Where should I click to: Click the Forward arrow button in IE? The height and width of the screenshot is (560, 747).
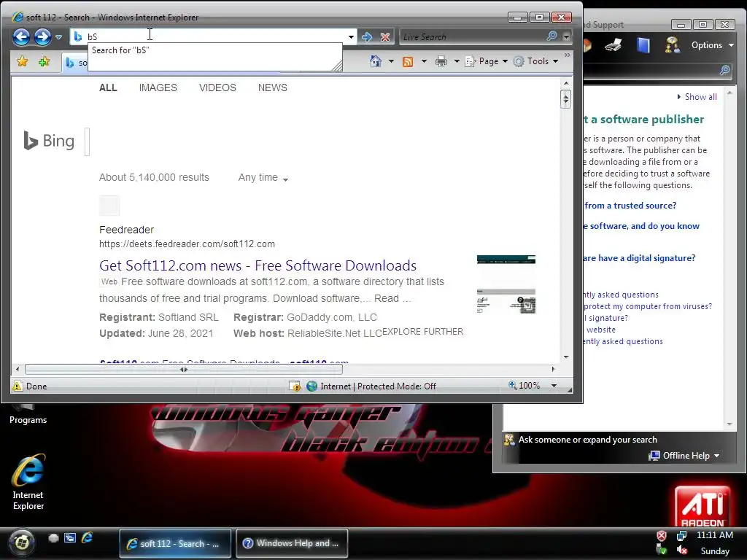tap(42, 36)
